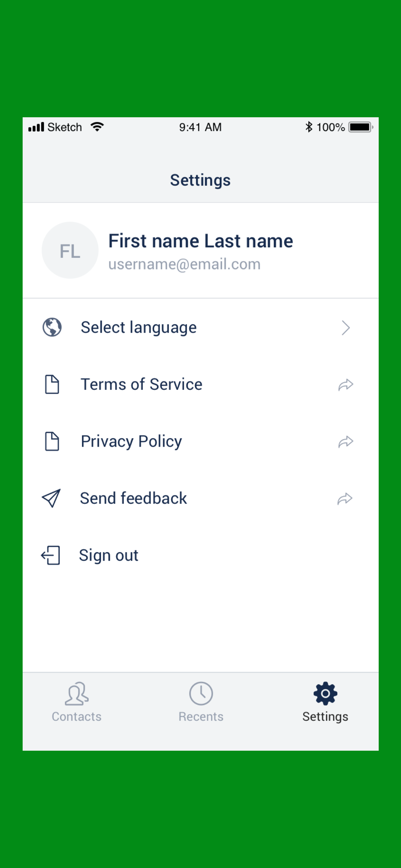Click the Privacy Policy document icon
The height and width of the screenshot is (868, 401).
(x=52, y=441)
